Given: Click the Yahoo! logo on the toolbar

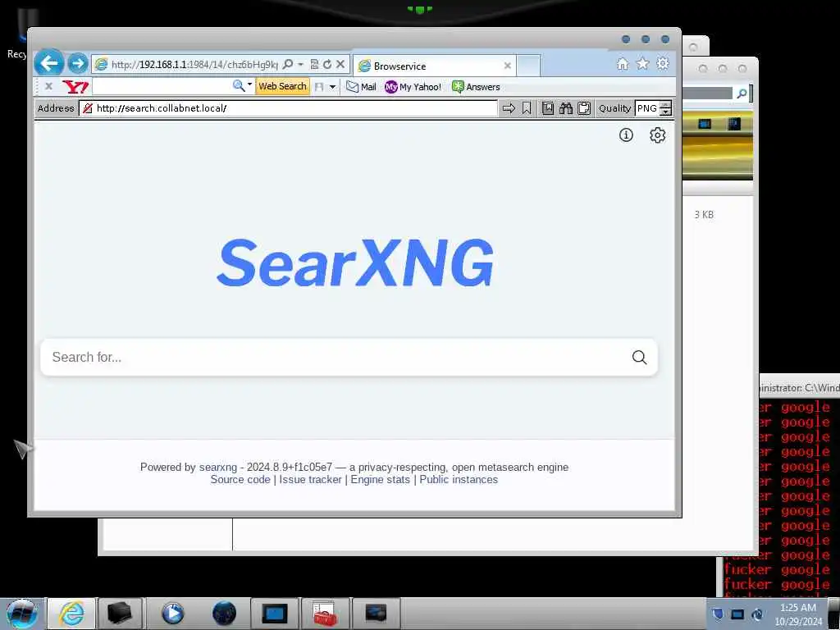Looking at the screenshot, I should coord(75,87).
